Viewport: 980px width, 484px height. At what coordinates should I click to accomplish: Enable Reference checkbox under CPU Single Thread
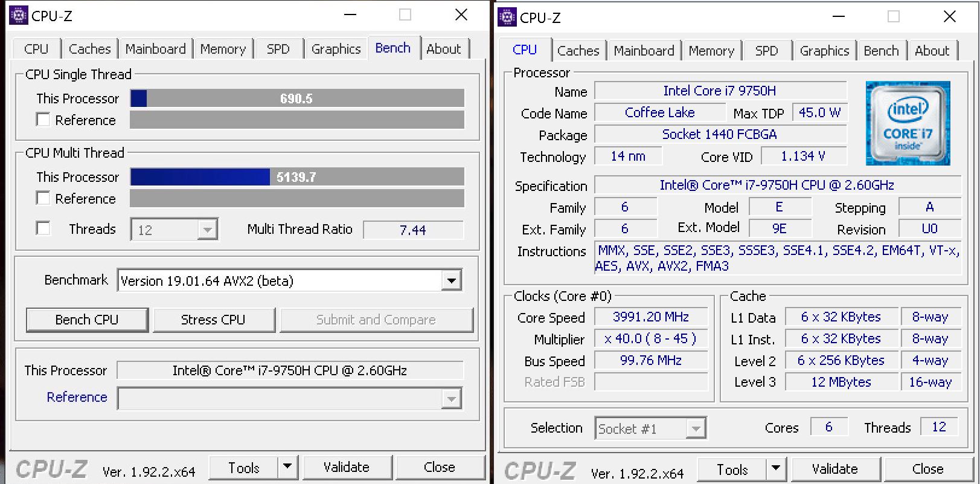pos(43,120)
